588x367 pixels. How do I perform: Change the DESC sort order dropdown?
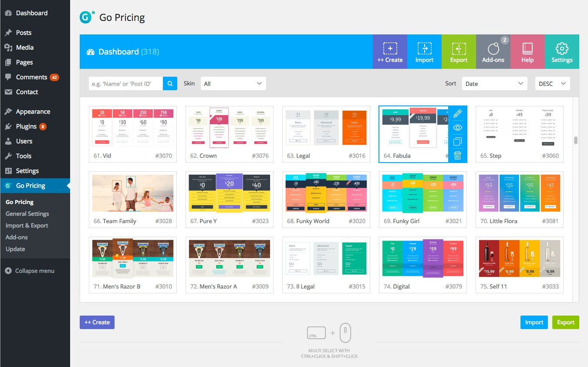click(552, 84)
